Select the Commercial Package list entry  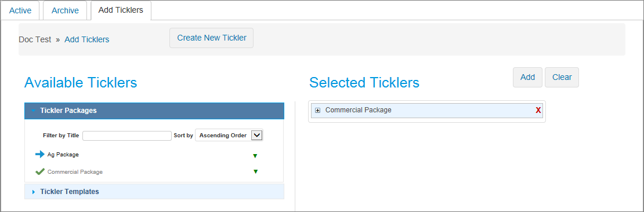75,172
